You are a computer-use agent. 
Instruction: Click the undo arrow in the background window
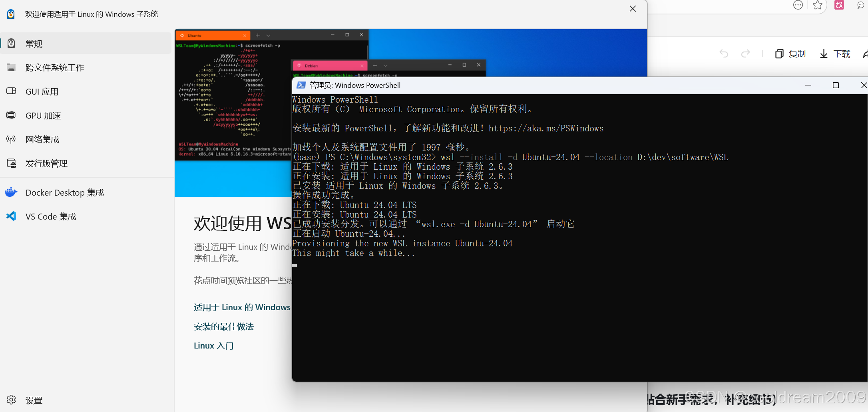724,53
